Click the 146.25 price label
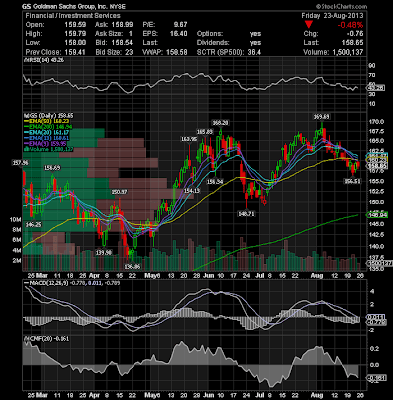Screen dimensions: 393x400 [33, 225]
